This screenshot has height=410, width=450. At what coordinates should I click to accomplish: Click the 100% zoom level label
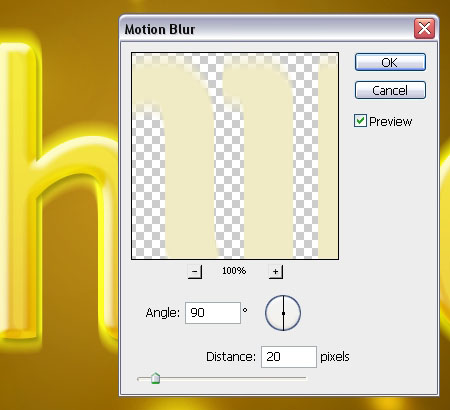(234, 271)
